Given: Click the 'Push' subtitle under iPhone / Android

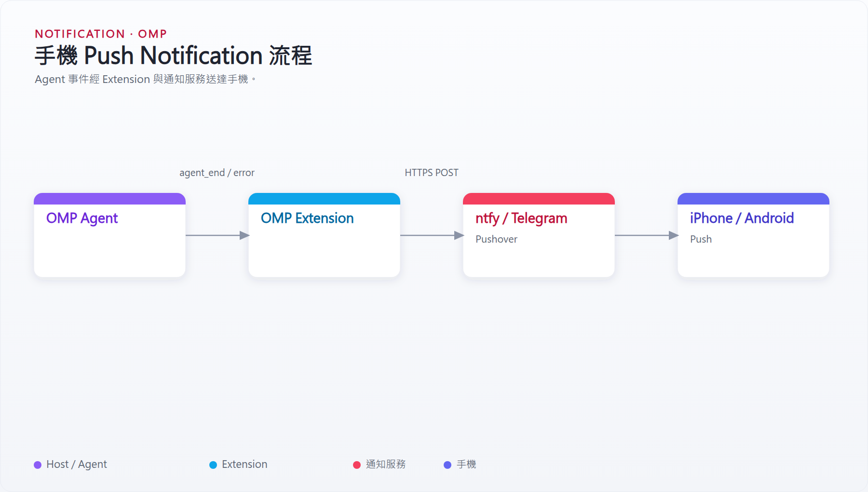Looking at the screenshot, I should pos(701,239).
